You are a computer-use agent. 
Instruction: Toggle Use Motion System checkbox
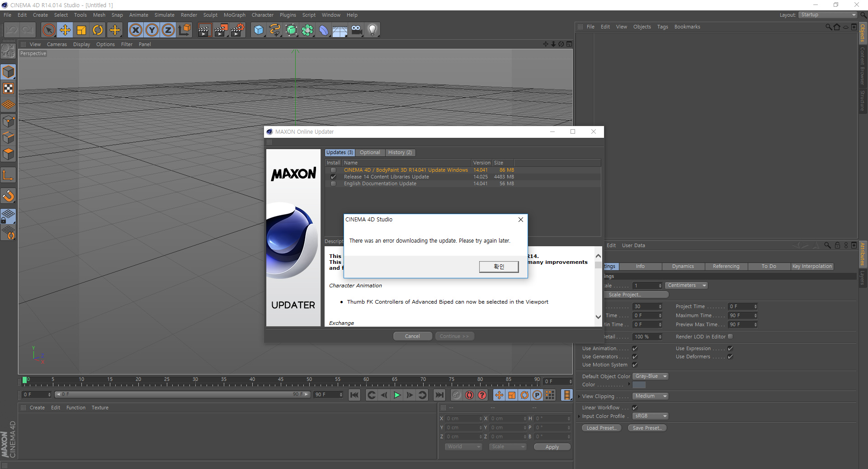[635, 365]
